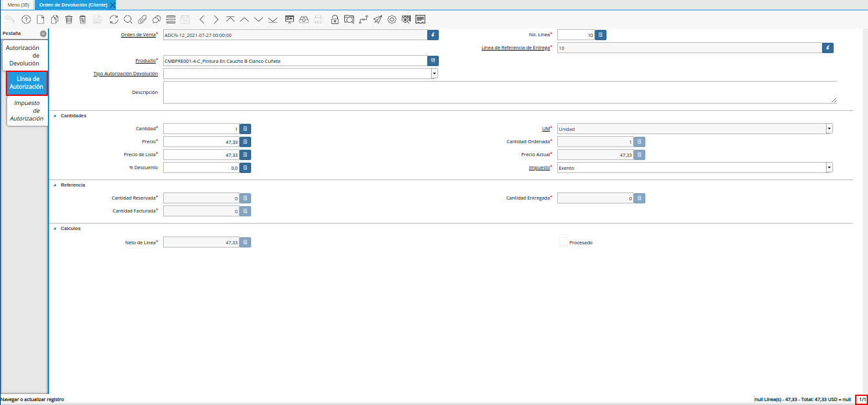Open Impuesto de Autorización tab

[x=27, y=111]
